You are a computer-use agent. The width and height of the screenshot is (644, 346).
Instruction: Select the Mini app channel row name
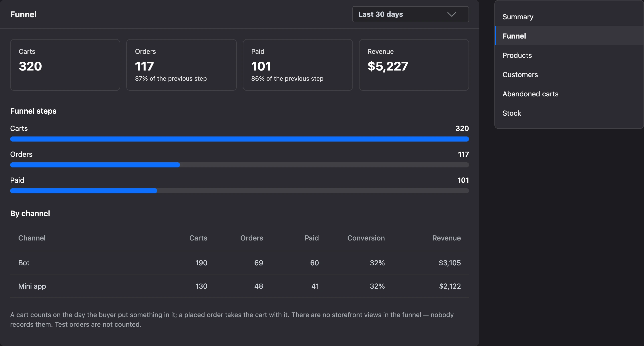click(32, 286)
